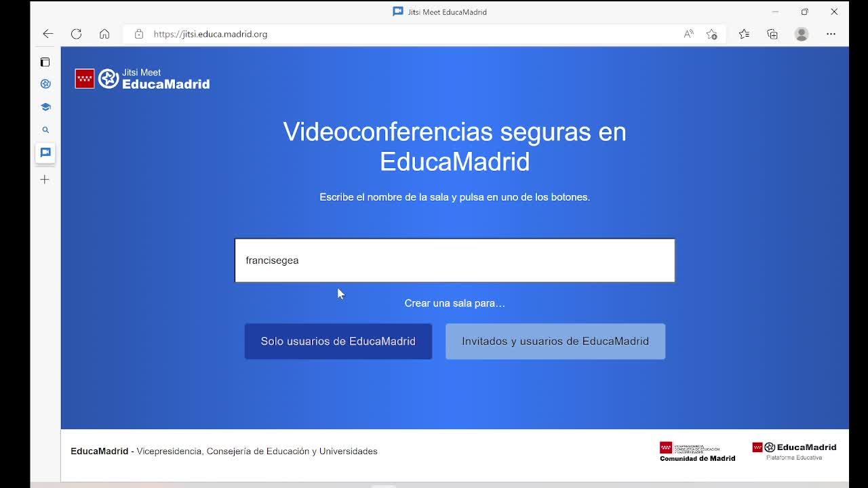Open the vertical tab actions menu

pyautogui.click(x=45, y=62)
